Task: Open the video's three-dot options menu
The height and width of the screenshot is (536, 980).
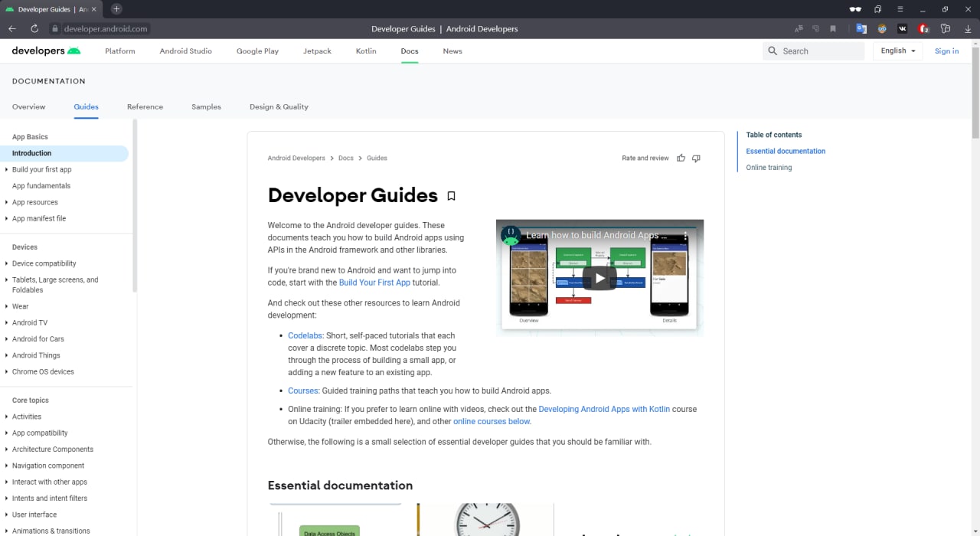Action: tap(686, 235)
